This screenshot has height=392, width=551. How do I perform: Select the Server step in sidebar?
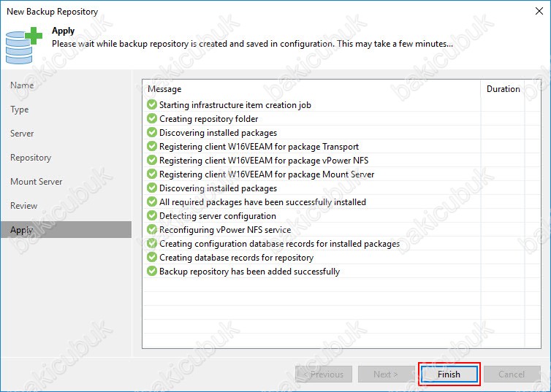[x=22, y=134]
